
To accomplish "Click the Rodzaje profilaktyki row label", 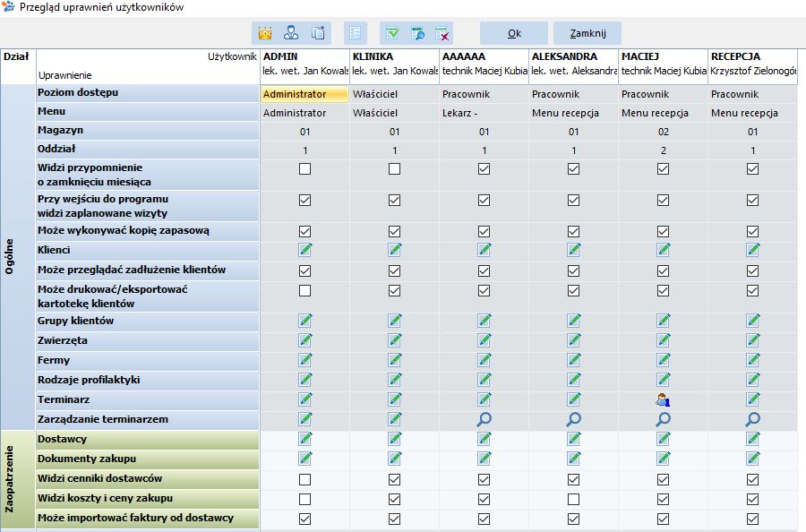I will (x=148, y=381).
